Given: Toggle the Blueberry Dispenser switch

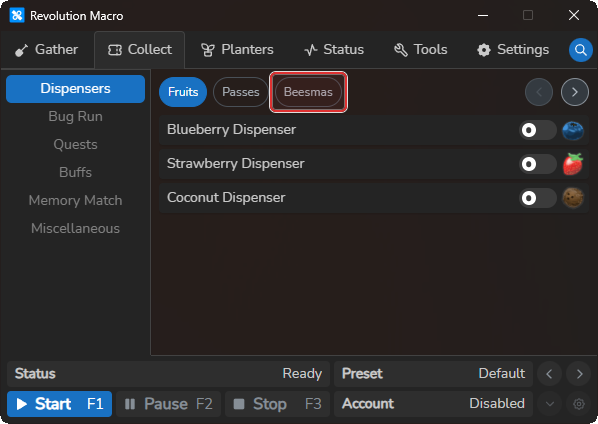Looking at the screenshot, I should click(537, 130).
